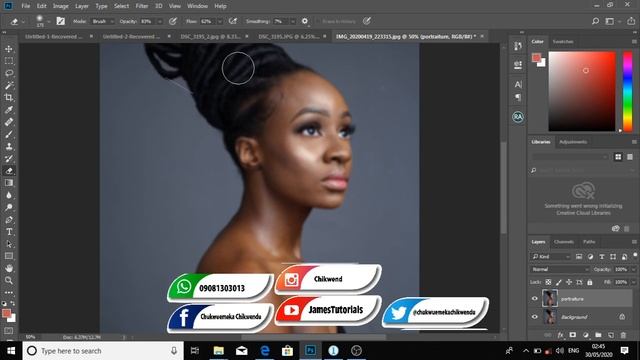The width and height of the screenshot is (640, 360).
Task: Click the foreground color swatch in toolbox
Action: pos(6,313)
